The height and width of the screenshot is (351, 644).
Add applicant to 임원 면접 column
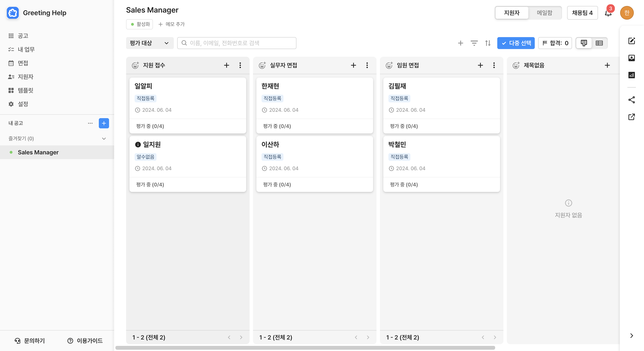[480, 65]
